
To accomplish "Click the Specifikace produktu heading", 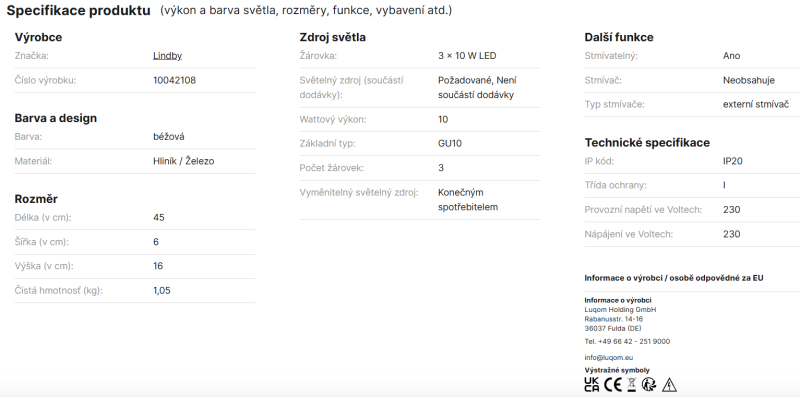I will pos(79,10).
